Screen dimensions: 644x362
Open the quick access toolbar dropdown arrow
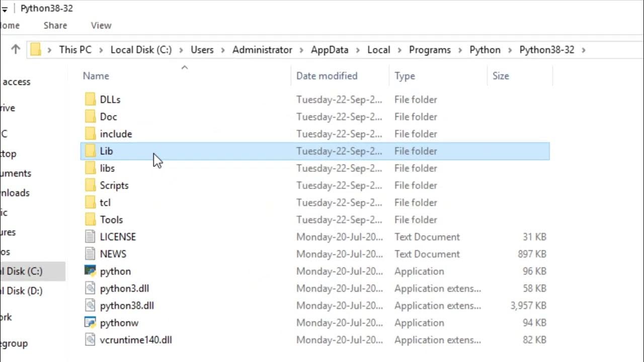pyautogui.click(x=5, y=9)
